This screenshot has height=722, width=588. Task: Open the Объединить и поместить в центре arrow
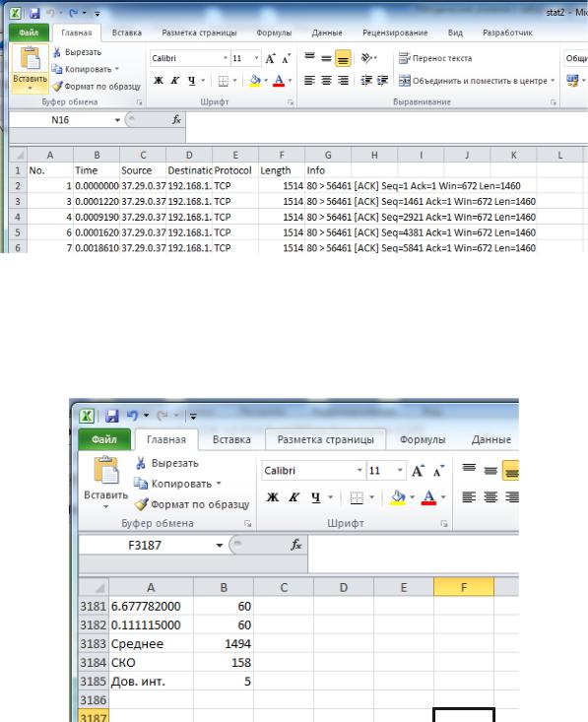[x=553, y=81]
